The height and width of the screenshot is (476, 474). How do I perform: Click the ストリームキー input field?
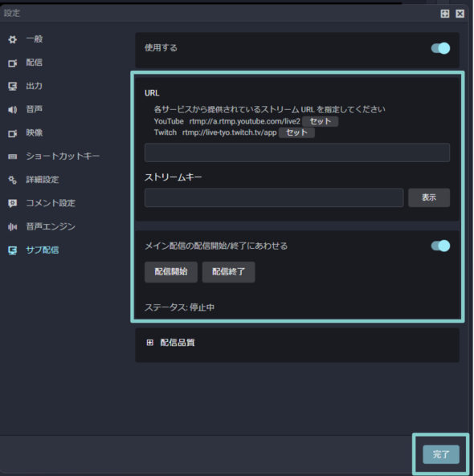pos(274,198)
